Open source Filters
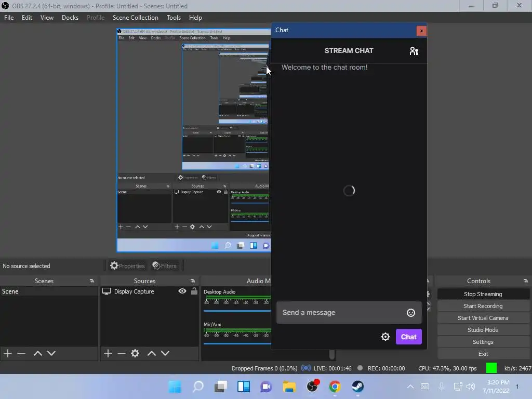 click(165, 266)
